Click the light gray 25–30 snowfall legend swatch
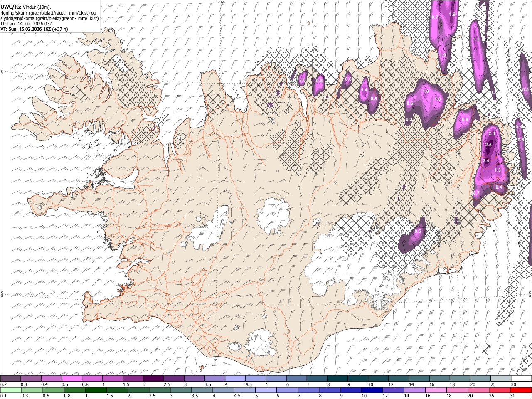The width and height of the screenshot is (532, 399). tap(500, 378)
